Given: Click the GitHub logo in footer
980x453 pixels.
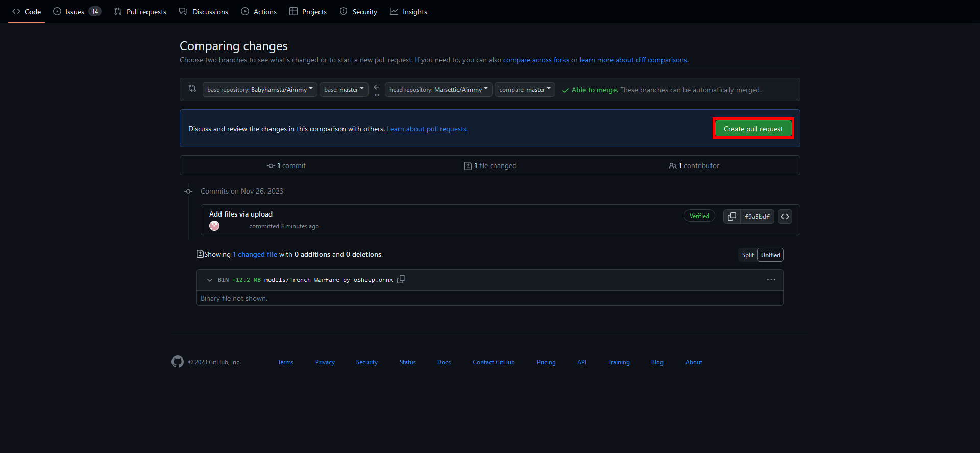Looking at the screenshot, I should (x=178, y=362).
